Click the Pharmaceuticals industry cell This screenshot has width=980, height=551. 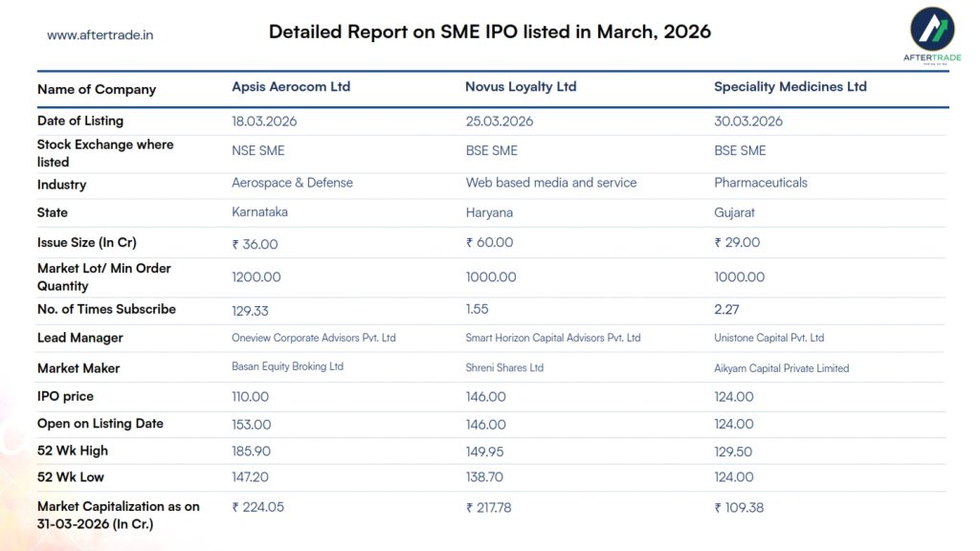[760, 183]
